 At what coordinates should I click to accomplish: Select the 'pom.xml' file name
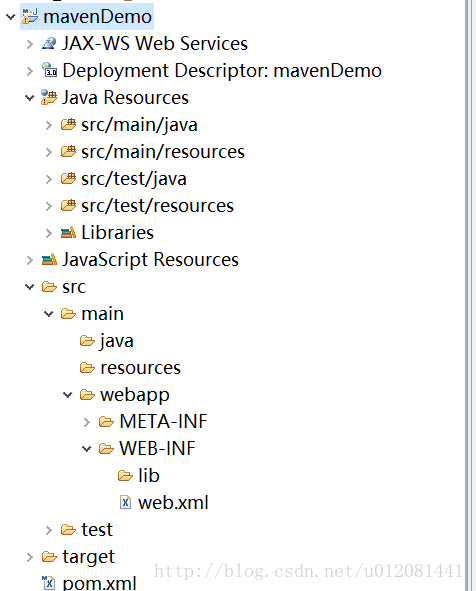pyautogui.click(x=99, y=583)
